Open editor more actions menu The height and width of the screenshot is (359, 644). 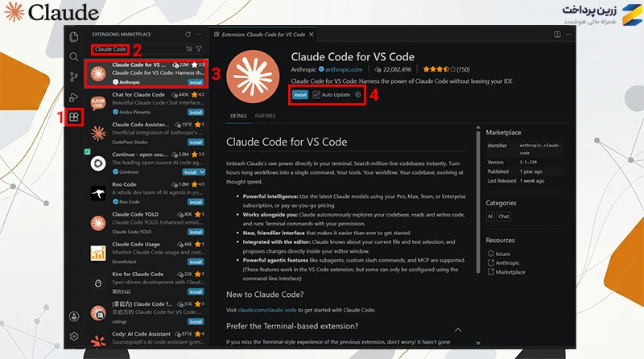568,35
